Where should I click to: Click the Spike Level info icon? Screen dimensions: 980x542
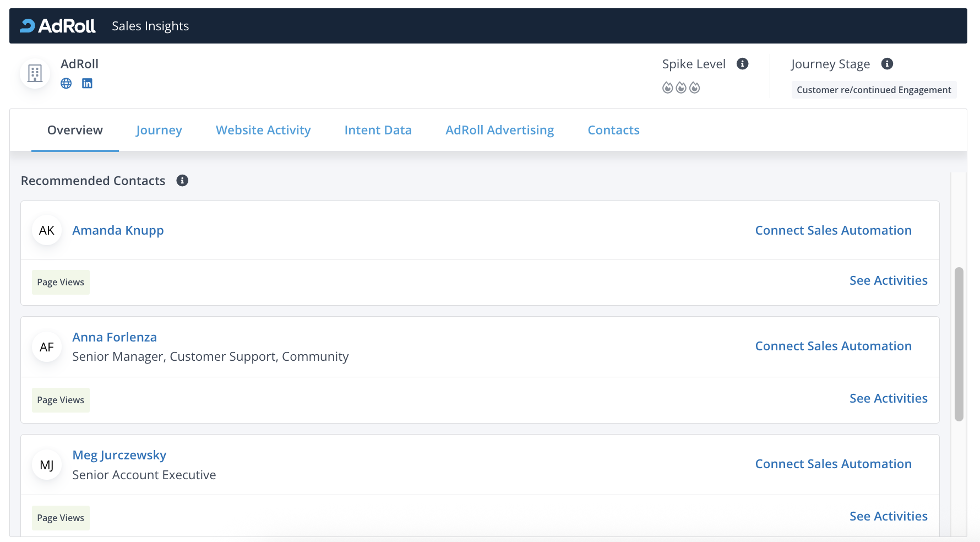click(742, 64)
